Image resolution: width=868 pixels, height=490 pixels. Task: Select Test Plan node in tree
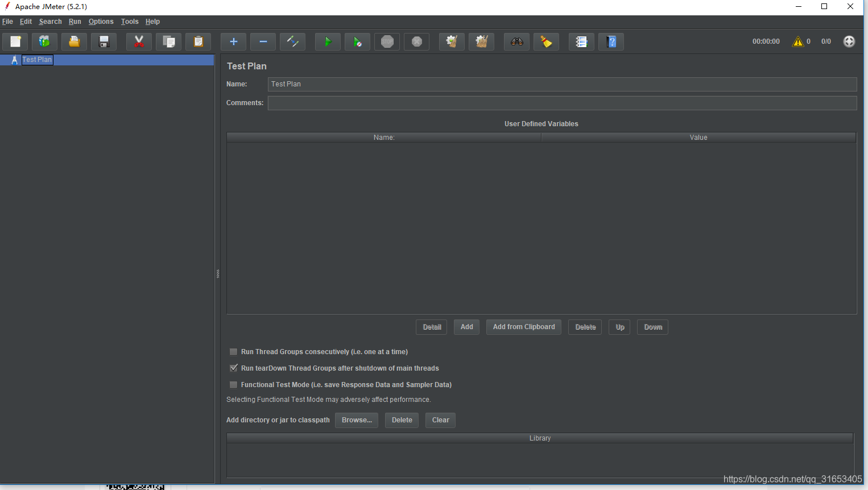pyautogui.click(x=37, y=60)
